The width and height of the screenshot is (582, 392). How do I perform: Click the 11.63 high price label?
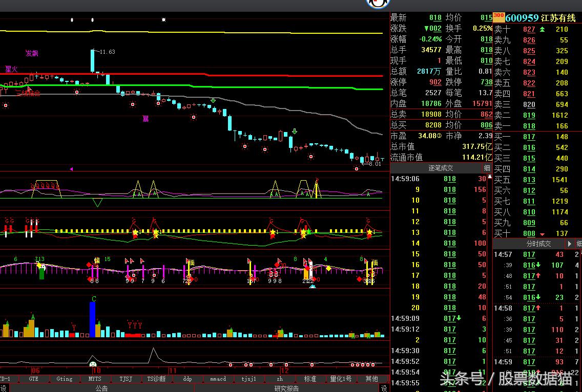[x=107, y=52]
